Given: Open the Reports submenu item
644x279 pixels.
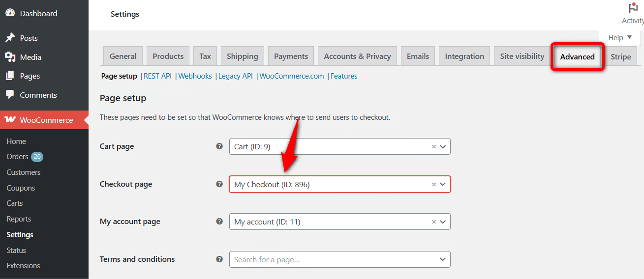Looking at the screenshot, I should click(19, 219).
